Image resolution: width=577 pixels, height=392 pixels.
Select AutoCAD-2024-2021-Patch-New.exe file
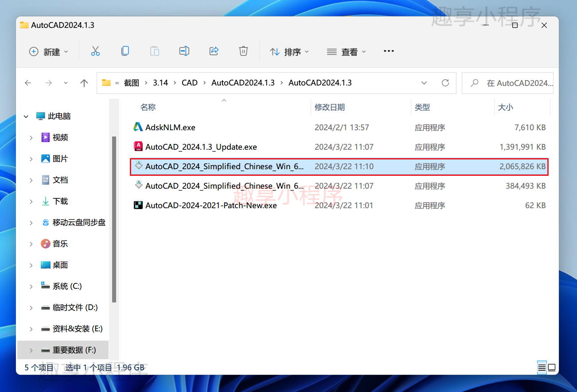tap(339, 206)
